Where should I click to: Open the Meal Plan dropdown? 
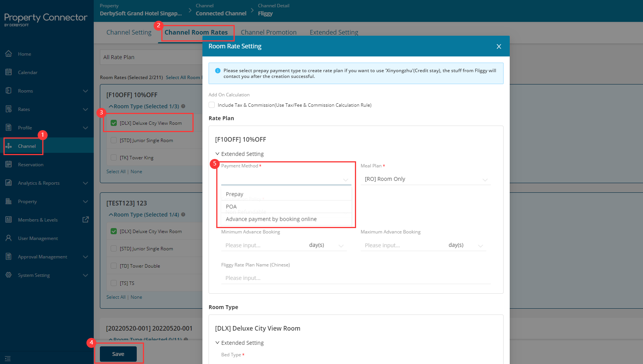click(426, 179)
